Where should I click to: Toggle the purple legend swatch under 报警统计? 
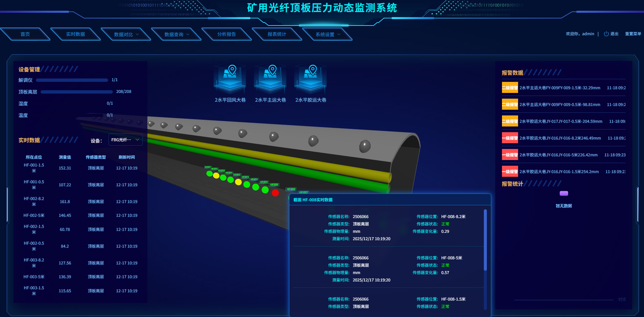[564, 193]
